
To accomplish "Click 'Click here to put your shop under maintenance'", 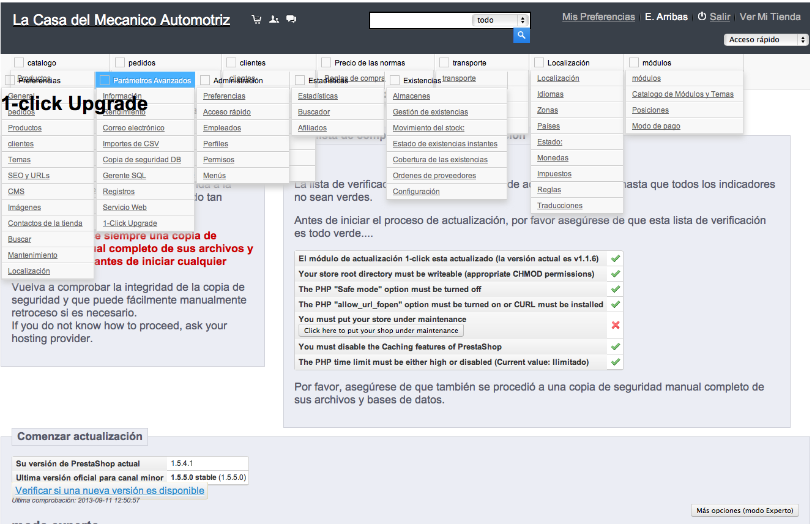I will coord(381,331).
